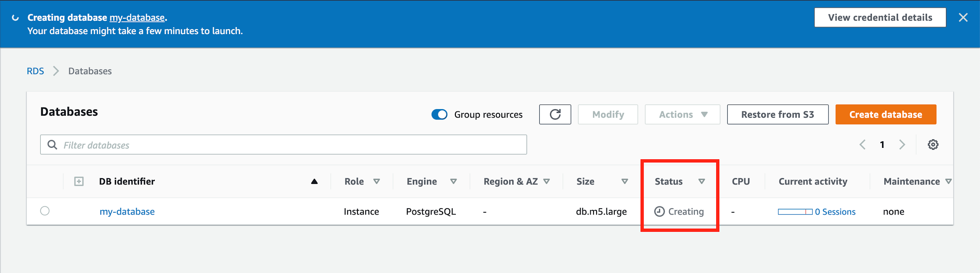Image resolution: width=980 pixels, height=273 pixels.
Task: Navigate to RDS breadcrumb link
Action: [35, 71]
